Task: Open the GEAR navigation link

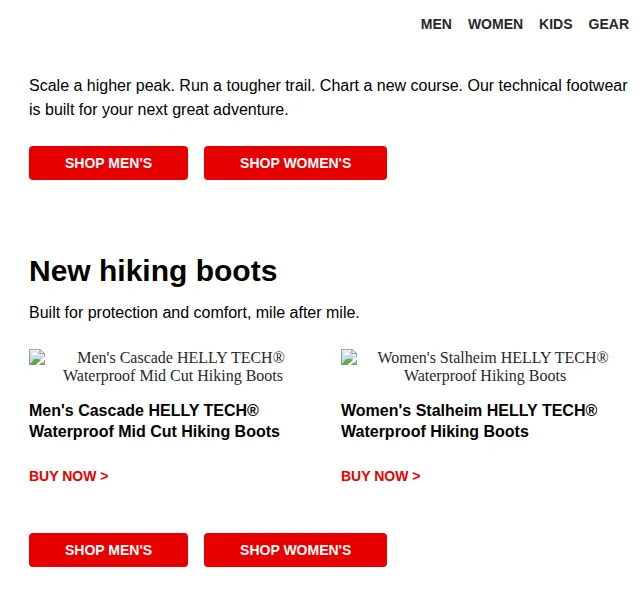Action: tap(609, 24)
